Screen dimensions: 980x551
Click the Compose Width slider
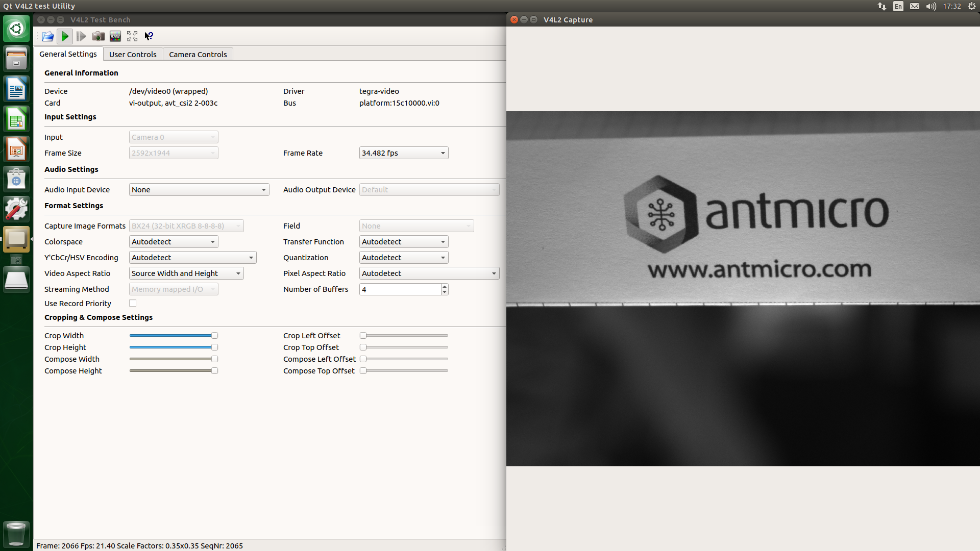(x=174, y=359)
